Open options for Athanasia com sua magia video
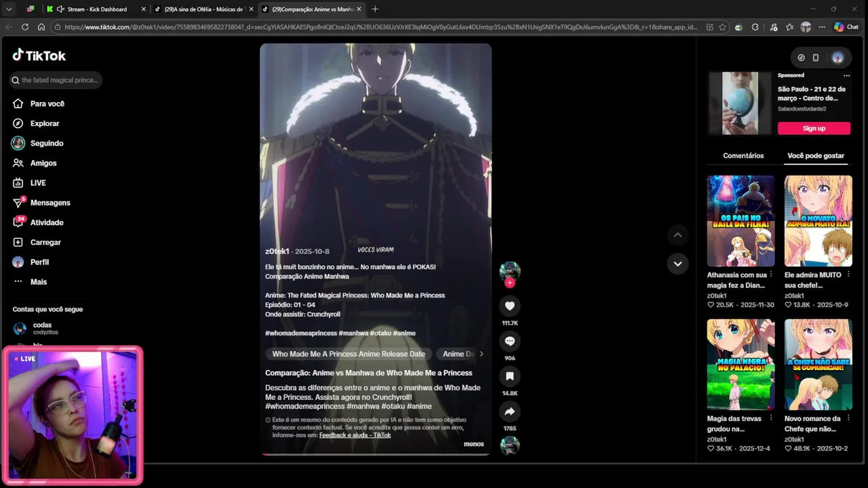Image resolution: width=868 pixels, height=488 pixels. coord(771,274)
